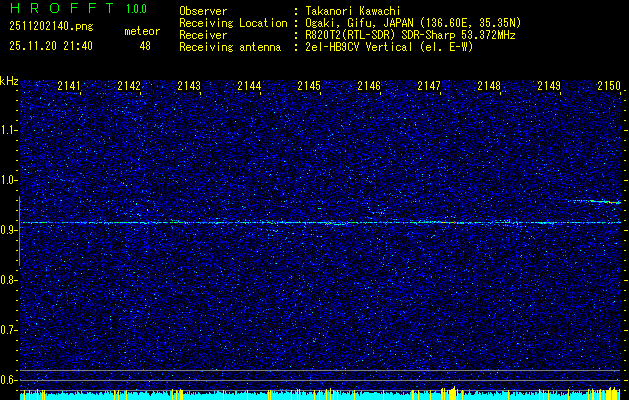Select location text Ogaki, Gifu, JAPAN
Image resolution: width=629 pixels, height=400 pixels.
(x=359, y=23)
